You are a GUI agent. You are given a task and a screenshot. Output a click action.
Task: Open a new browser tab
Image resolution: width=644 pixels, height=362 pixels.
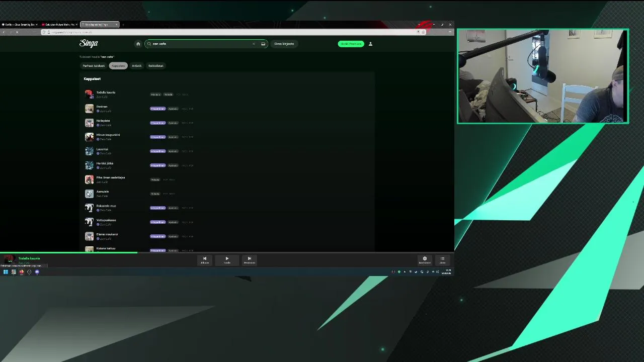click(x=123, y=25)
